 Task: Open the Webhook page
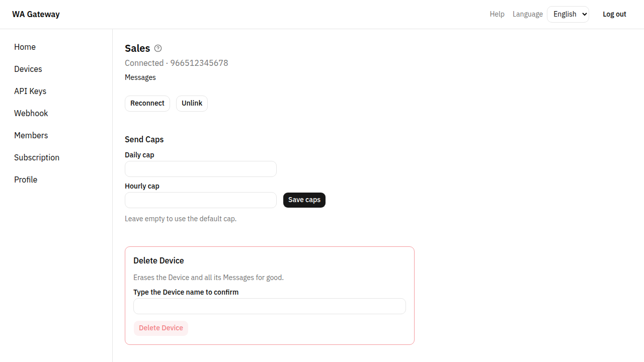31,113
